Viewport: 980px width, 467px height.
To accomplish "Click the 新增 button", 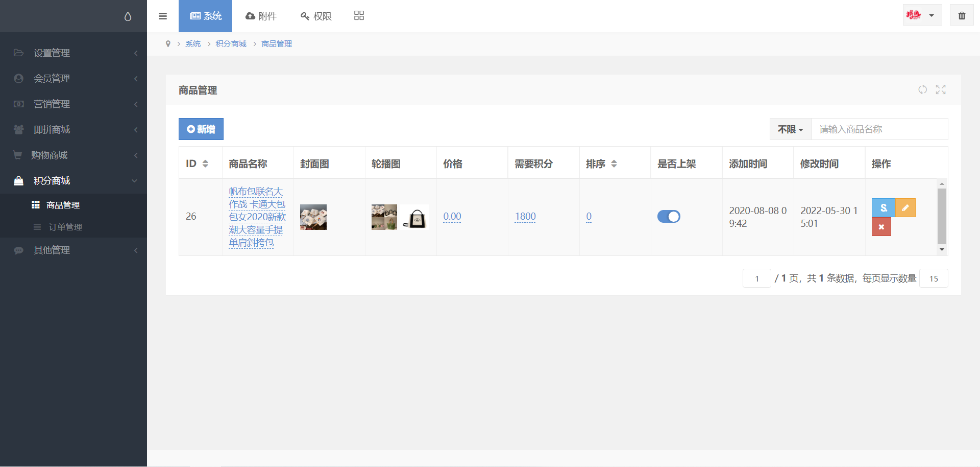I will (x=201, y=129).
